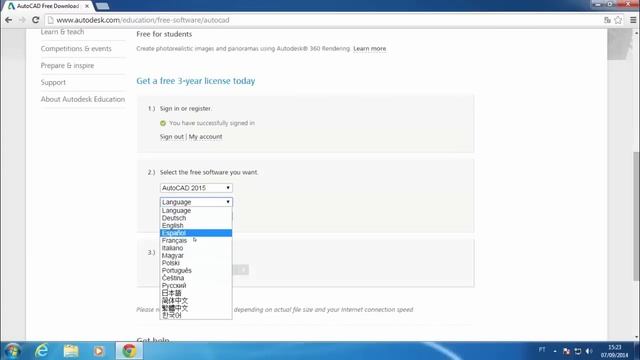Screen dimensions: 640x360
Task: Open the My account link
Action: point(205,137)
